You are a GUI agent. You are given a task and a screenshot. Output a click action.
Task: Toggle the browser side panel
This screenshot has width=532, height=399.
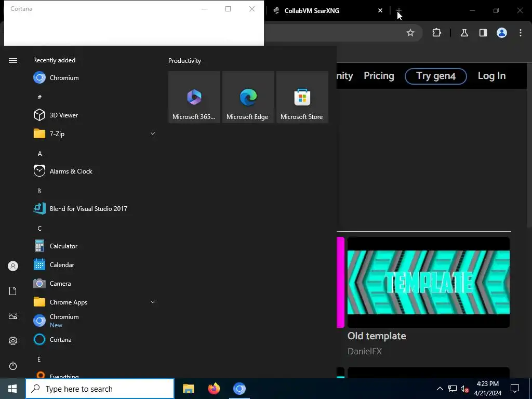[483, 33]
